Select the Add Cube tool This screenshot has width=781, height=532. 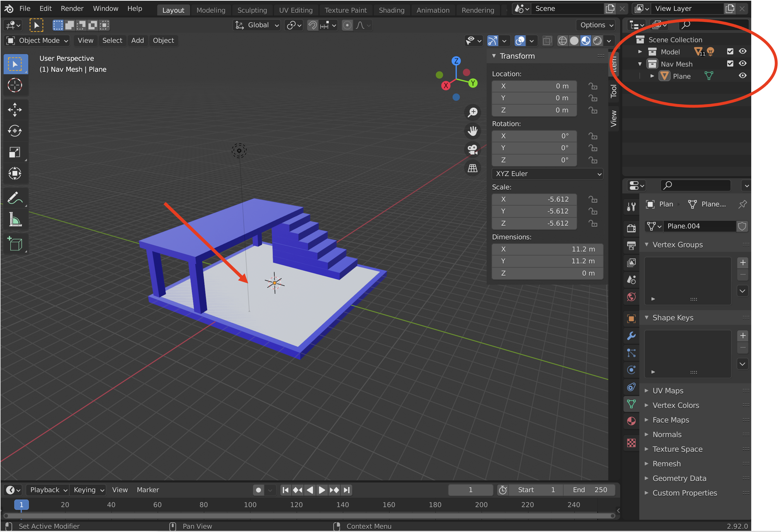pos(15,244)
